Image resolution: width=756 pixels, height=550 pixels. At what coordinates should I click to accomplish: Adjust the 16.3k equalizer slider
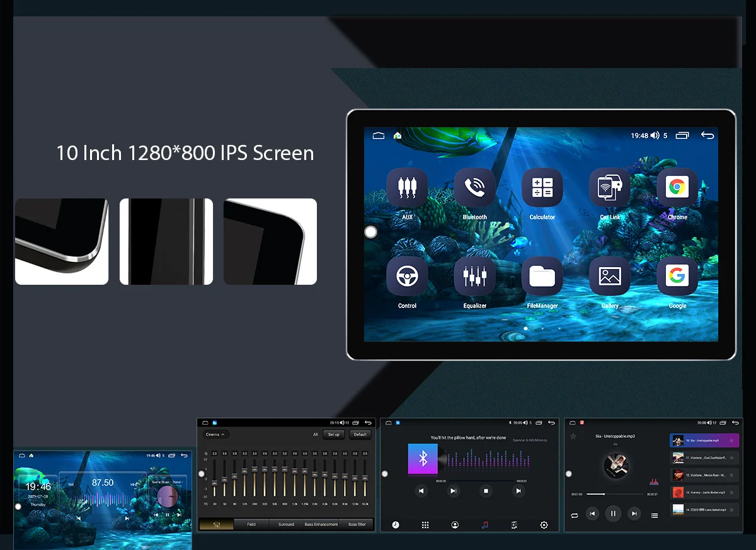coord(365,478)
